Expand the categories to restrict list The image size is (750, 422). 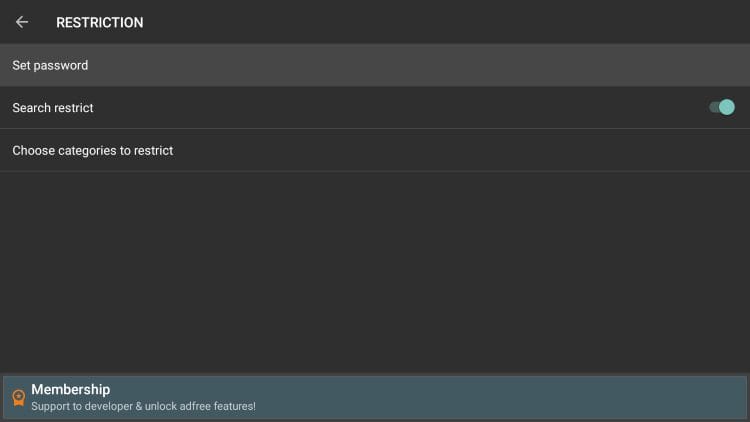coord(375,150)
